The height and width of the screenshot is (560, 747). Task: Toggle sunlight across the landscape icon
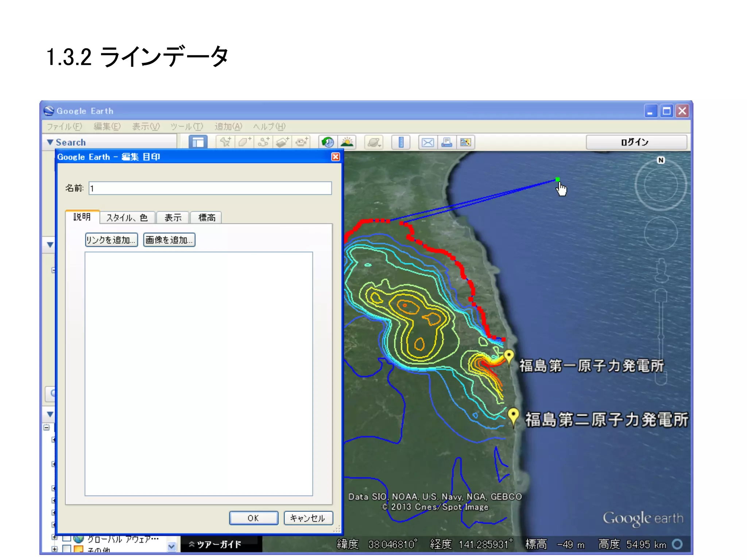347,142
